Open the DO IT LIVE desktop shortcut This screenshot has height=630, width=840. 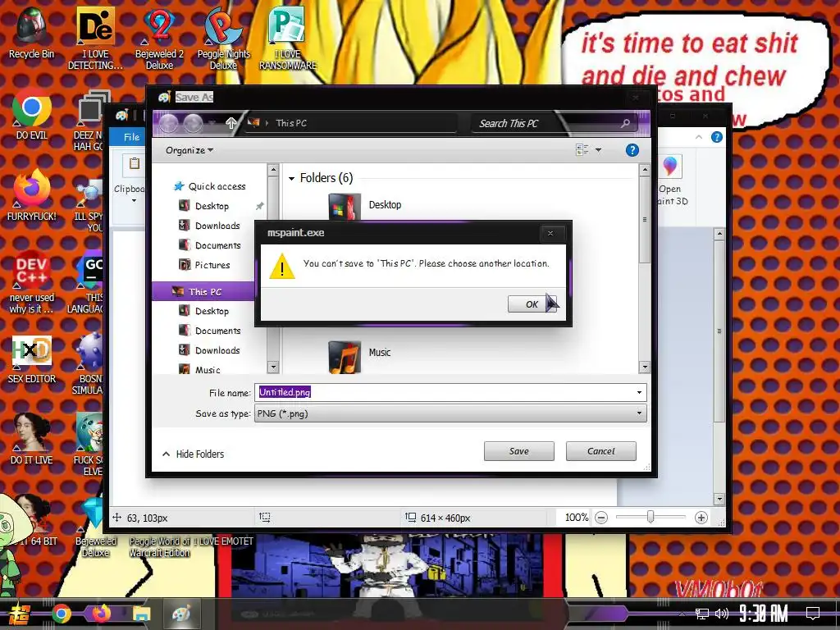tap(32, 439)
